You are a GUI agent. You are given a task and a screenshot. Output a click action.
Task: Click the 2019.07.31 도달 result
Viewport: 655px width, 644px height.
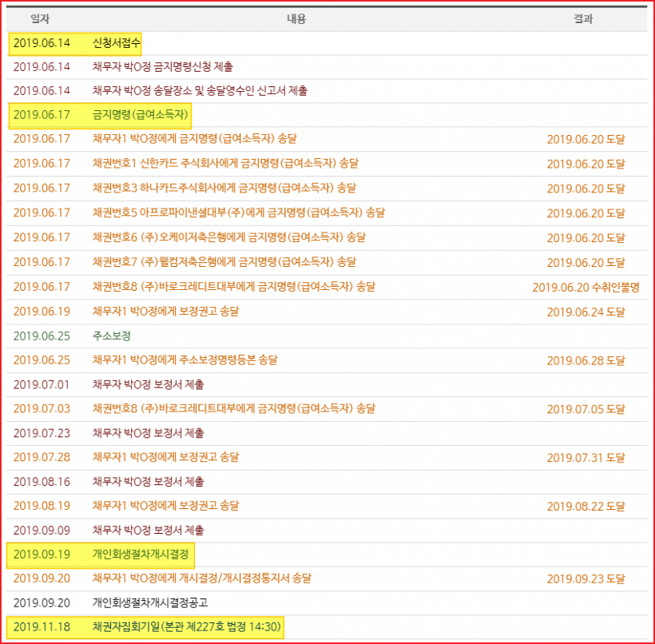pos(586,458)
